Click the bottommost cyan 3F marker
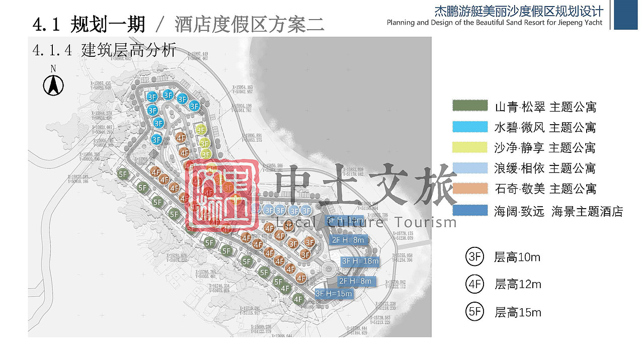 tap(156, 140)
